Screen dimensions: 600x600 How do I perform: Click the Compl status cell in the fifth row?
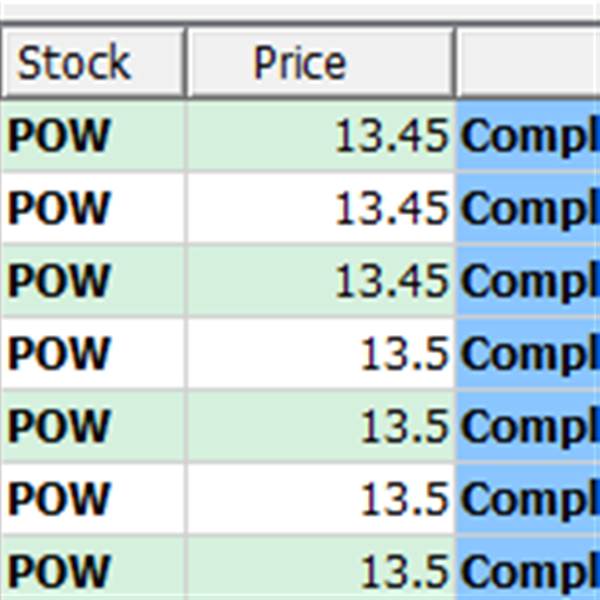click(528, 426)
